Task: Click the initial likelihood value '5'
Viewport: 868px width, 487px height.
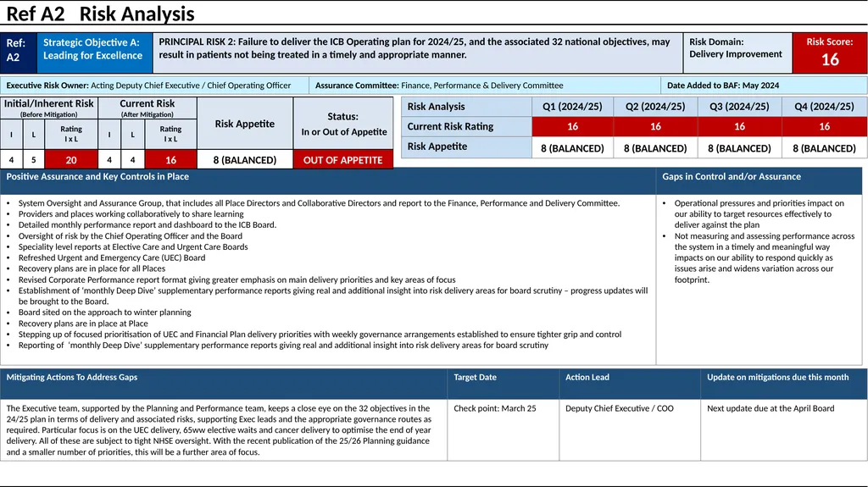Action: [34, 159]
